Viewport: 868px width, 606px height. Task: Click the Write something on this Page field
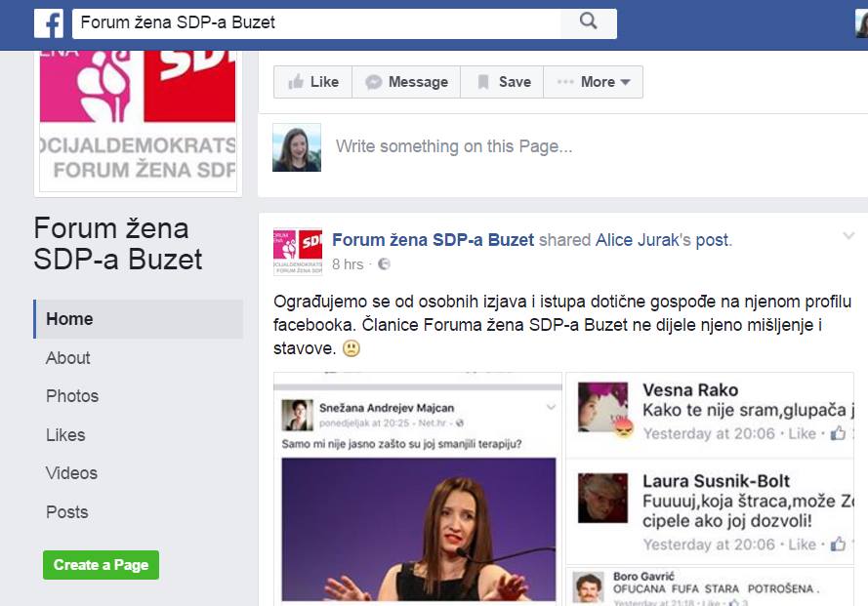coord(454,147)
